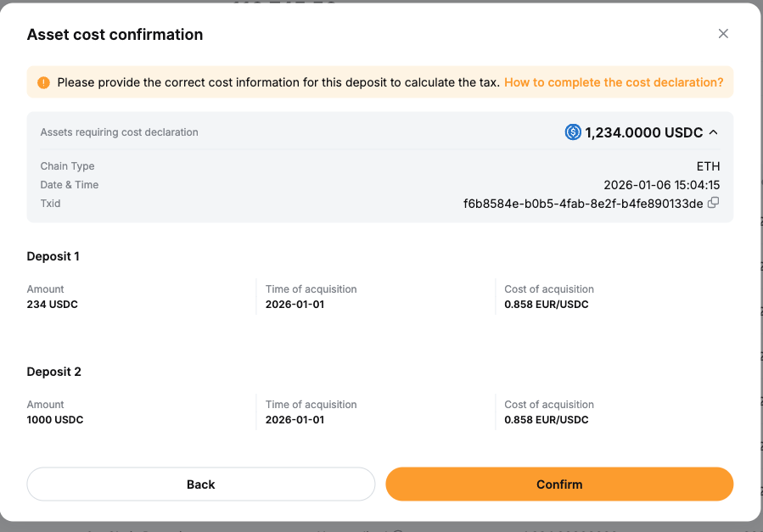Click the orange warning icon in banner
The width and height of the screenshot is (763, 532).
coord(43,82)
